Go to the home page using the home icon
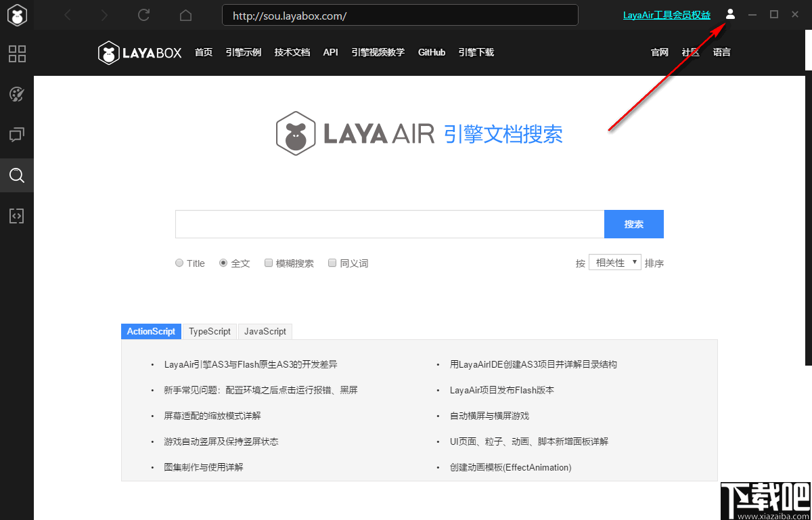 [185, 14]
